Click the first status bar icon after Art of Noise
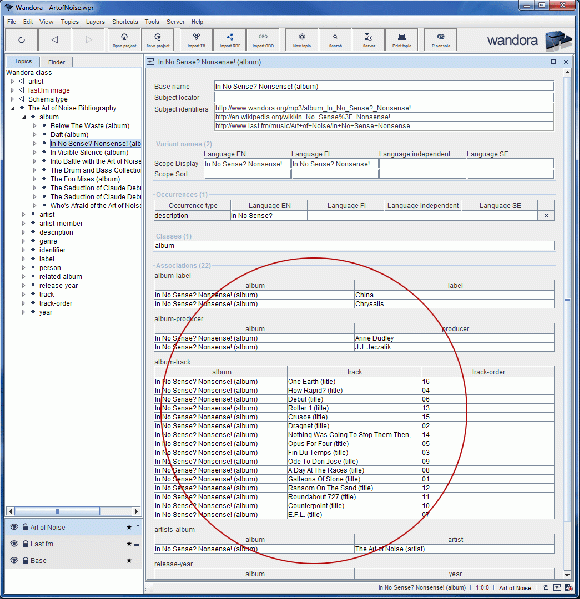This screenshot has width=580, height=599. pyautogui.click(x=546, y=588)
